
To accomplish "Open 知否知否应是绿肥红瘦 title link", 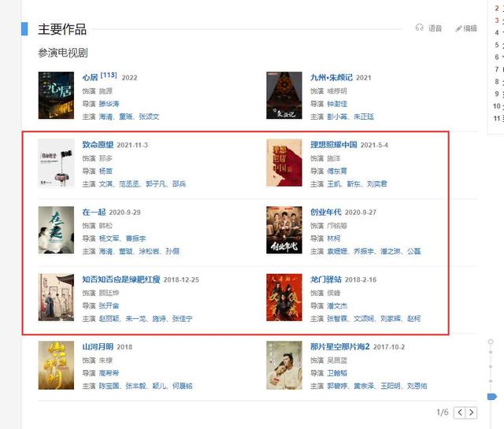I will coord(121,279).
